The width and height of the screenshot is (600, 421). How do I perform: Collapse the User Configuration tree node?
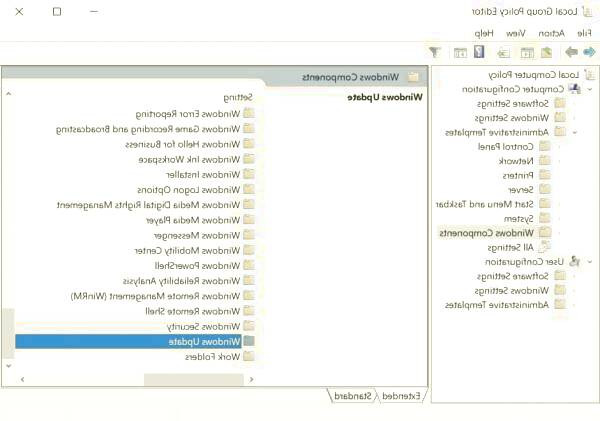pos(590,262)
